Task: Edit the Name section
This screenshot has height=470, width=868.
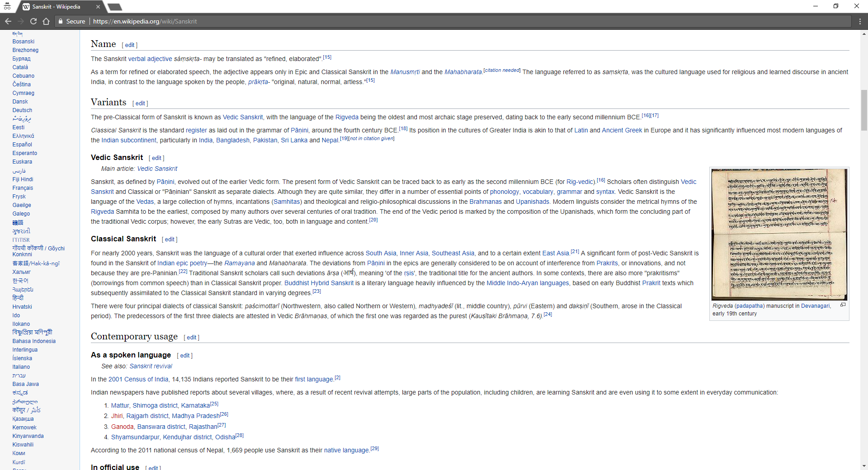Action: click(x=130, y=45)
